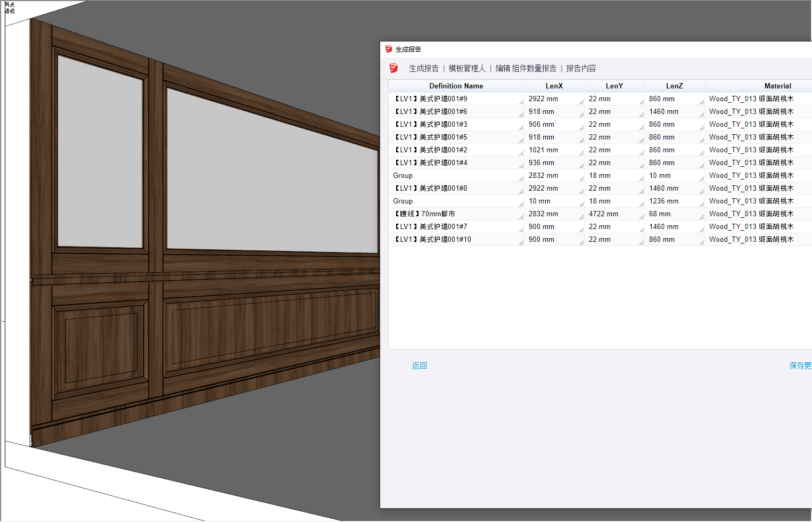Click the SketchUp logo in report toolbar
The height and width of the screenshot is (522, 812).
point(393,68)
